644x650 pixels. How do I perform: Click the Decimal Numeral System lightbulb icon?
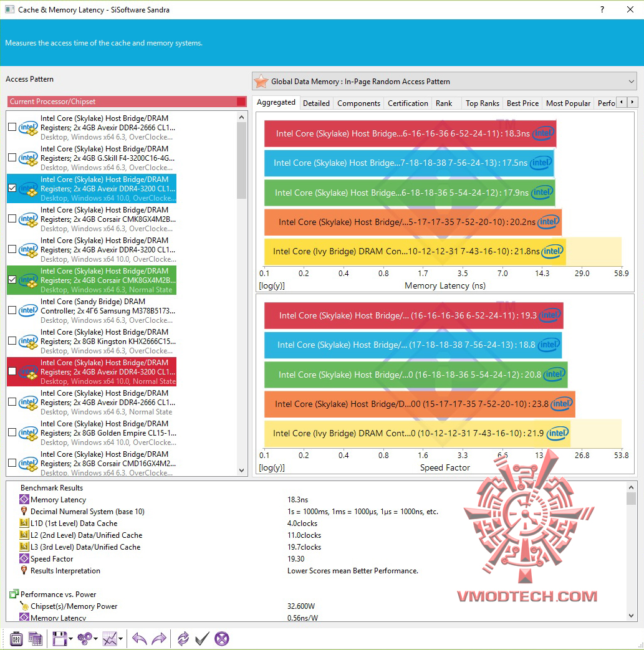coord(24,511)
